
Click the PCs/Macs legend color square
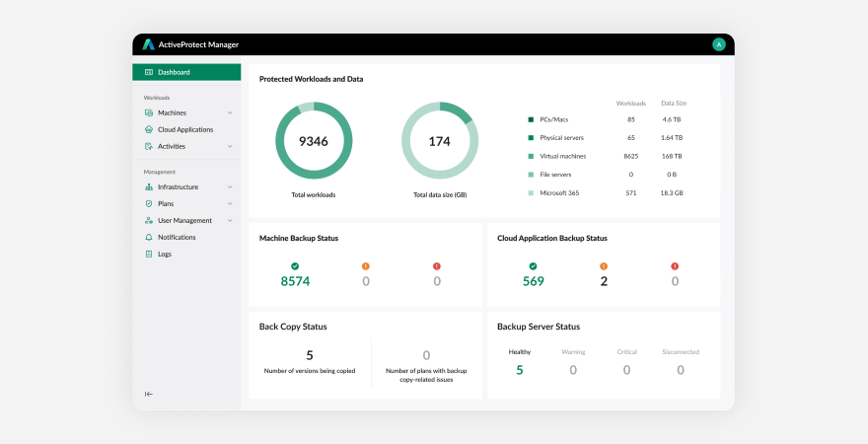[531, 119]
